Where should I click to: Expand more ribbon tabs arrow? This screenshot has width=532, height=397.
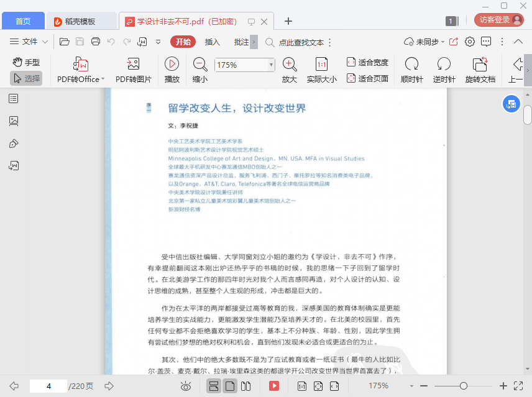[x=254, y=42]
